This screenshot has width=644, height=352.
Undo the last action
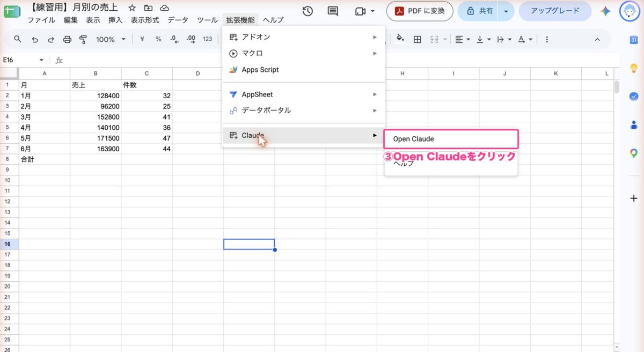pyautogui.click(x=35, y=39)
